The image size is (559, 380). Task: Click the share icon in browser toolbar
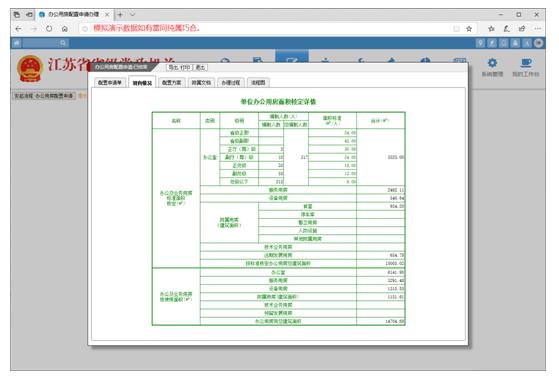click(x=522, y=29)
